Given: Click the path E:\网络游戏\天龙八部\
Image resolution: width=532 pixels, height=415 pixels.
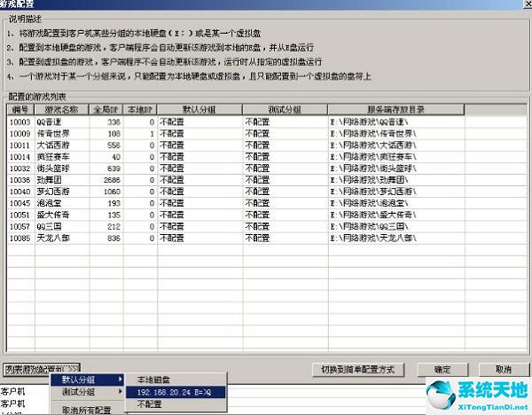Looking at the screenshot, I should 373,239.
